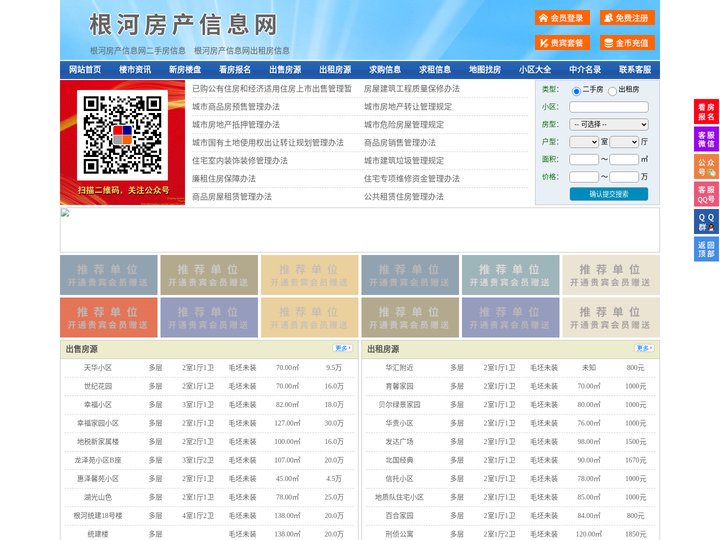The height and width of the screenshot is (540, 720).
Task: Open the 百合家园 rental listing
Action: click(399, 516)
